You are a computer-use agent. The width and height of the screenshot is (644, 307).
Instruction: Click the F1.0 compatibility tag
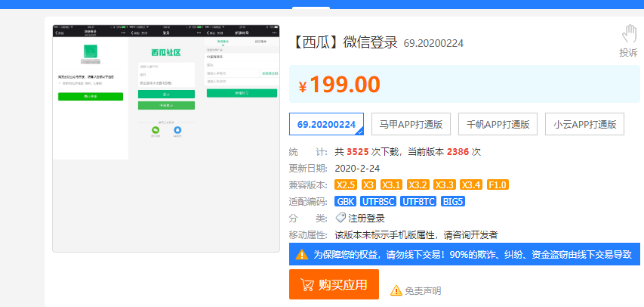498,185
